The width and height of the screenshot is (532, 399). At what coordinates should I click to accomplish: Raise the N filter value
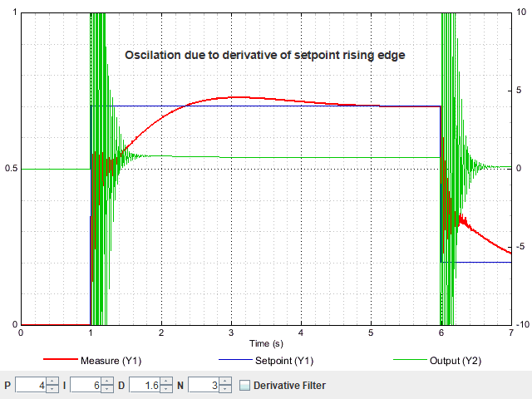click(224, 382)
